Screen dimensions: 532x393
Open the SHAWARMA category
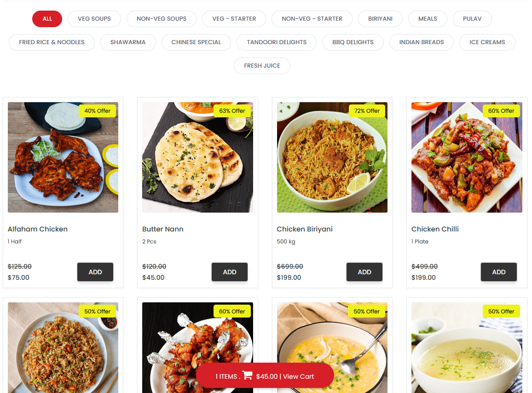click(128, 42)
